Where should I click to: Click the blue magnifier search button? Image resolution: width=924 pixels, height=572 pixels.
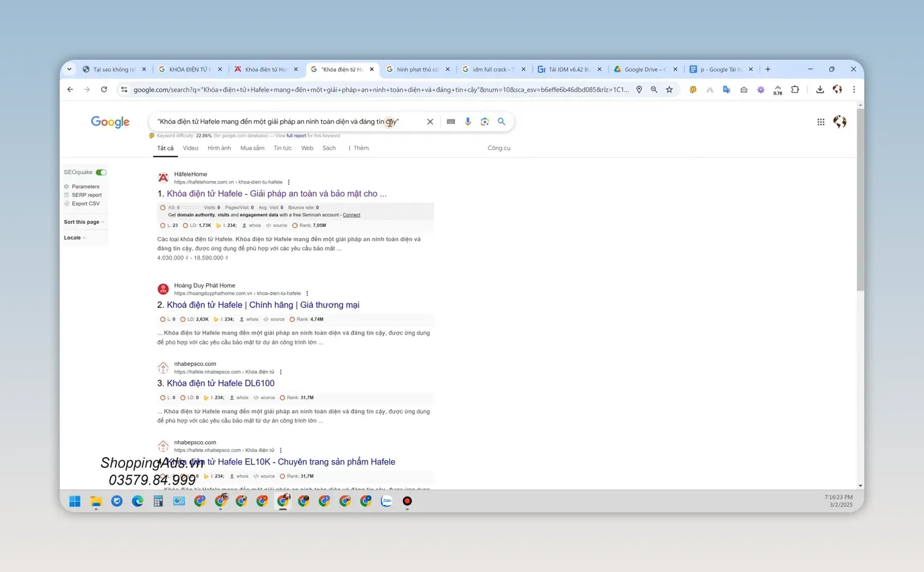click(502, 122)
